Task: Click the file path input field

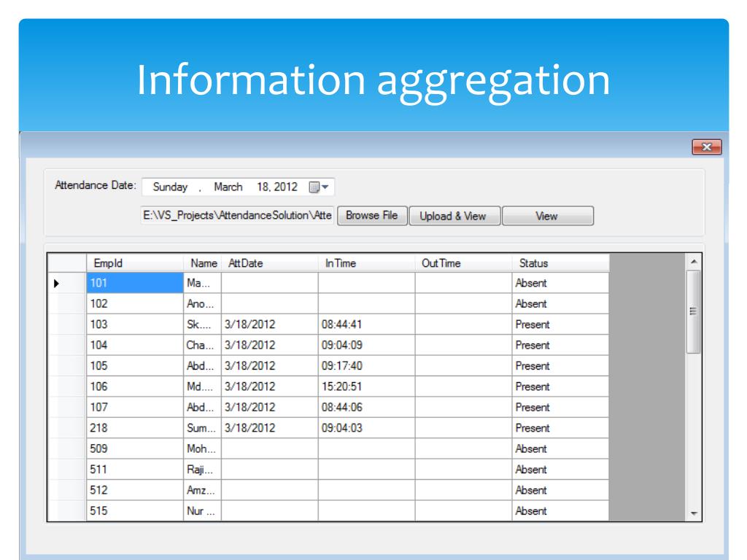Action: point(237,216)
